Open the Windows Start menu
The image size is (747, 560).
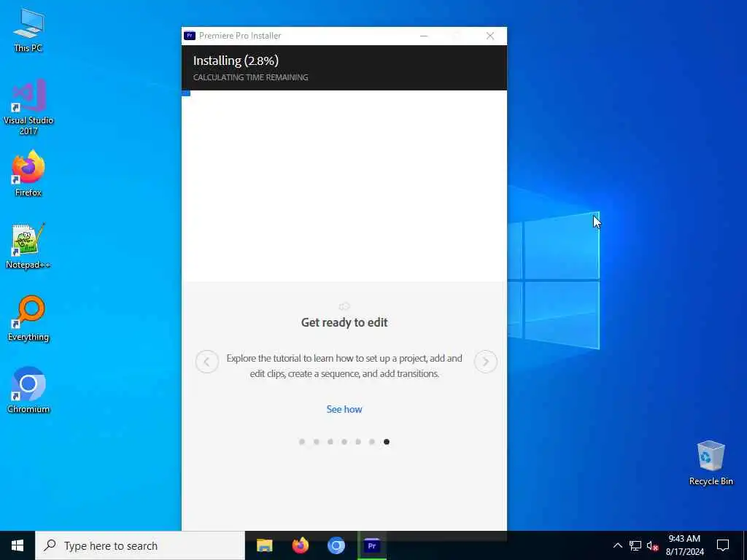(18, 545)
